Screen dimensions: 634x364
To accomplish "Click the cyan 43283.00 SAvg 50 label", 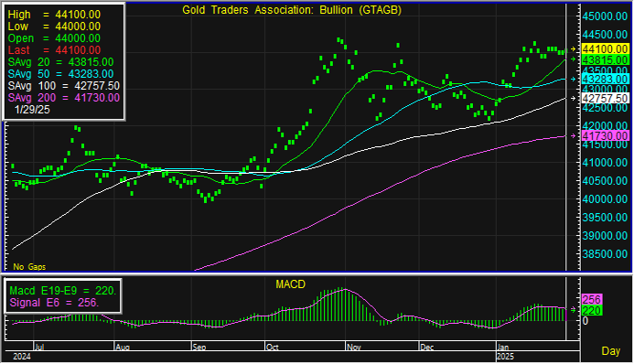I will tap(605, 80).
